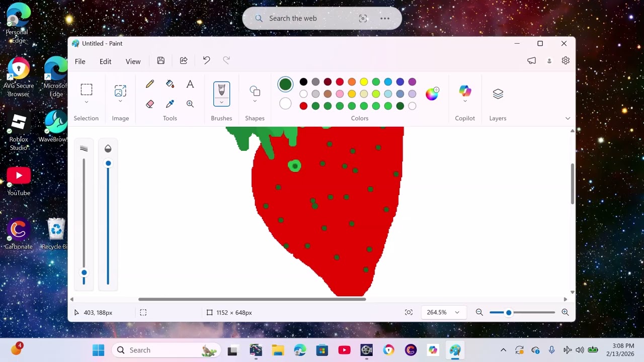The height and width of the screenshot is (362, 644).
Task: Open the Windows Start menu
Action: [x=99, y=350]
